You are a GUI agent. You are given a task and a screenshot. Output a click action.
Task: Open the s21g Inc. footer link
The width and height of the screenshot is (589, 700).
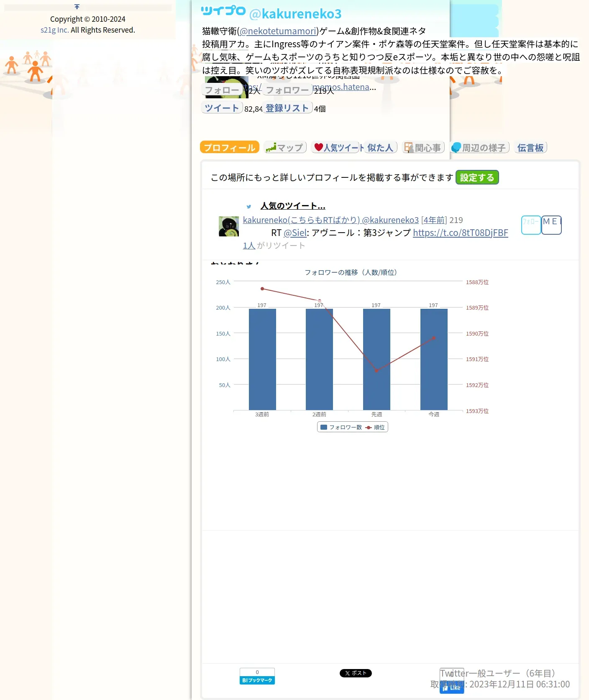(x=55, y=30)
